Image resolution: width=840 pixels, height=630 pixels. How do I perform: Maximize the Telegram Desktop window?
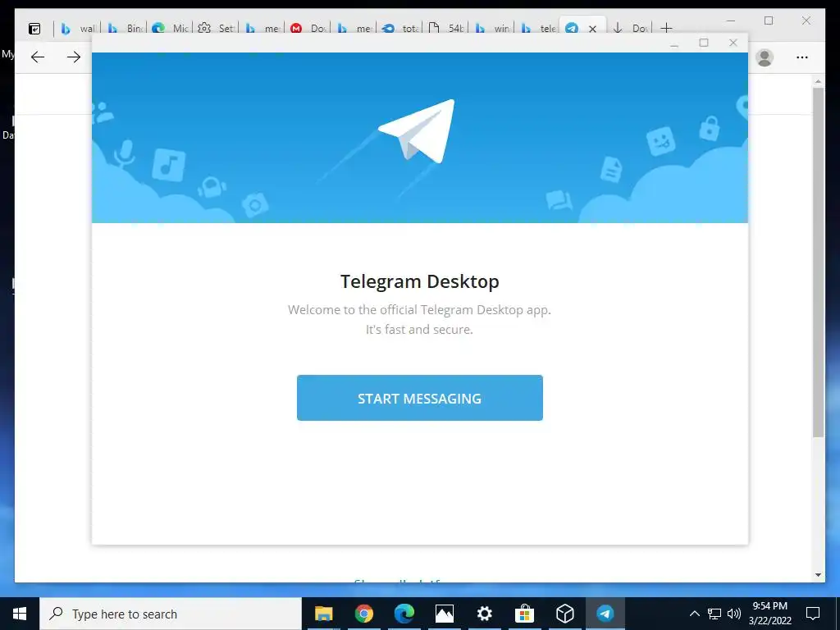coord(704,43)
